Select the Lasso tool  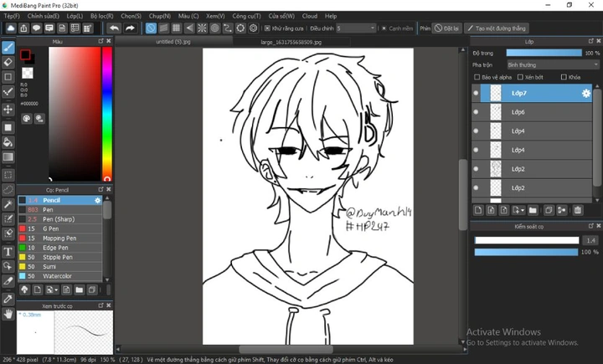click(x=8, y=189)
